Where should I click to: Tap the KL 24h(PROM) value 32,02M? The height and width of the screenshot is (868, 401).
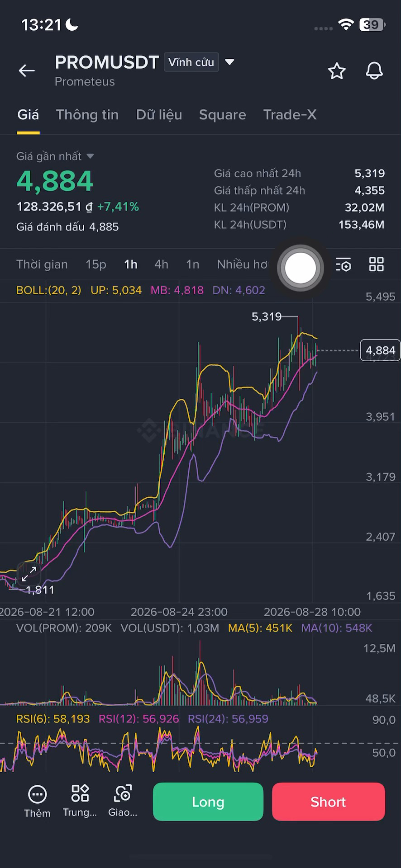click(365, 208)
